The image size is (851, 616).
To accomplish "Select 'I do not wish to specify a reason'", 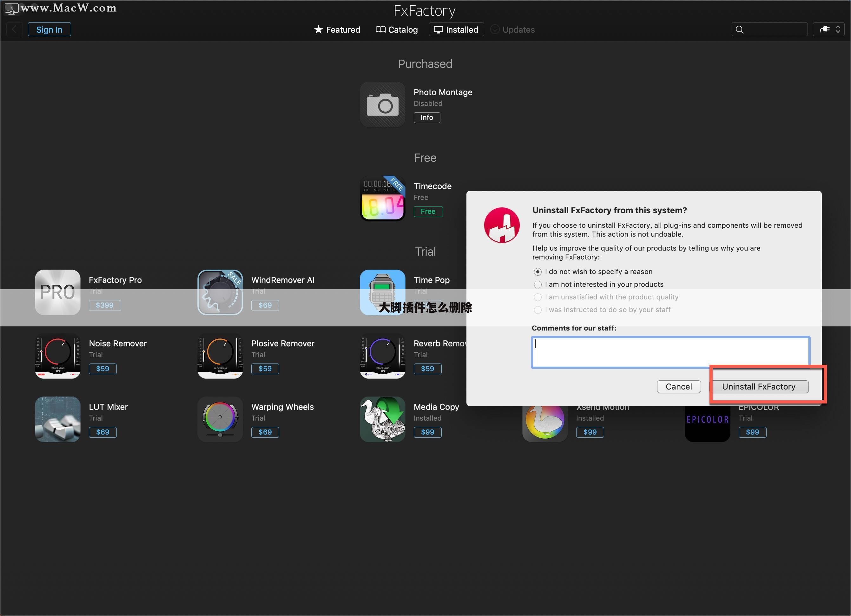I will point(538,272).
